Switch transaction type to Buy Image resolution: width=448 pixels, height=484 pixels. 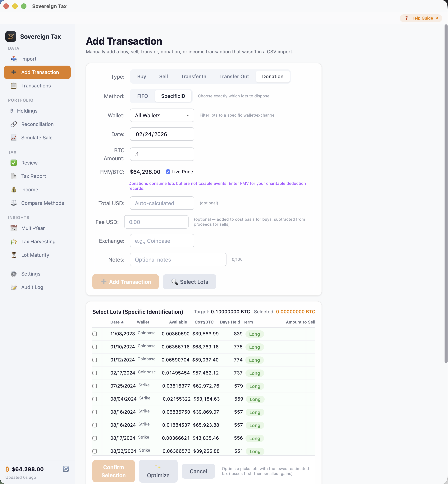142,77
